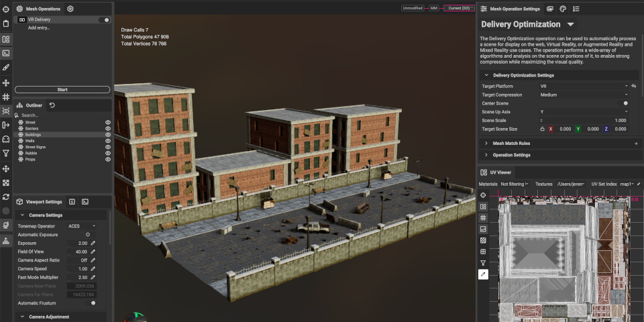644x322 pixels.
Task: Select the checkerboard icon in UV Viewer
Action: coord(483,240)
